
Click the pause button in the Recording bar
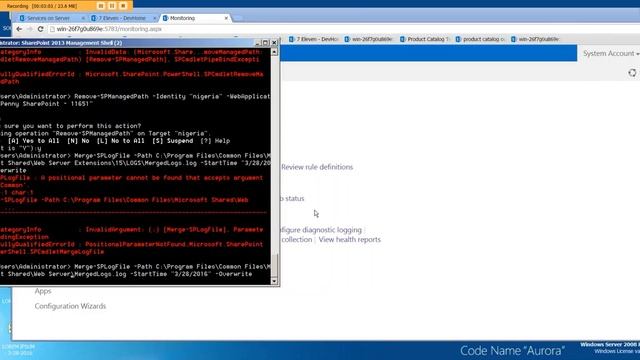[x=112, y=6]
